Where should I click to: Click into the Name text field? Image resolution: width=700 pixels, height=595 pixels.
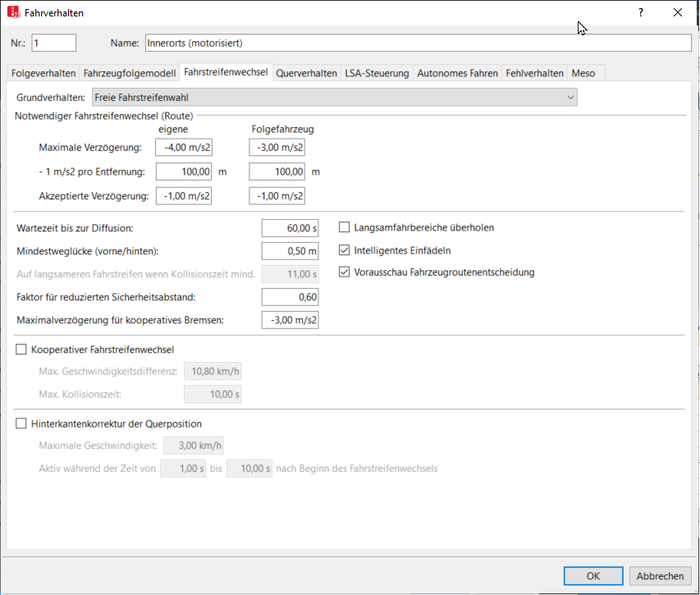click(x=418, y=43)
